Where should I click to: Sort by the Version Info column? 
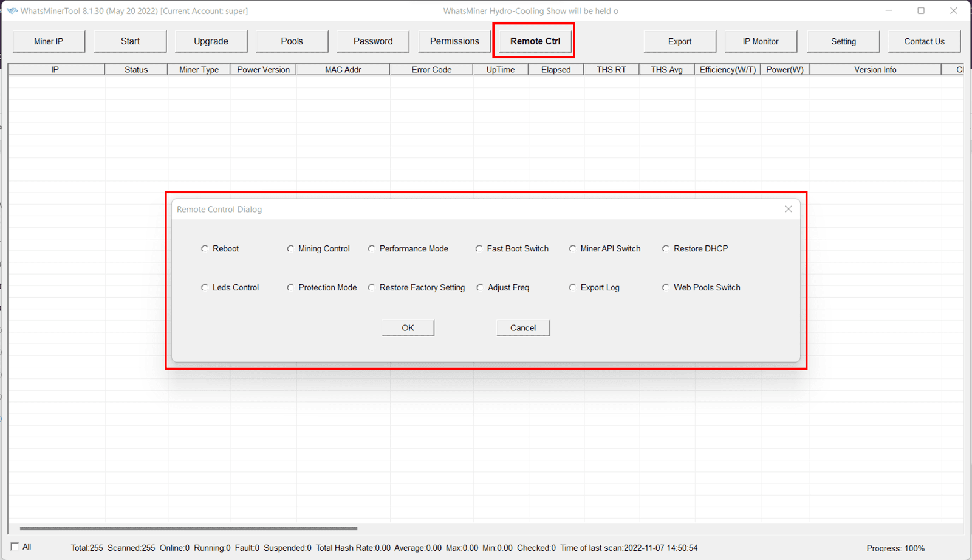[875, 70]
